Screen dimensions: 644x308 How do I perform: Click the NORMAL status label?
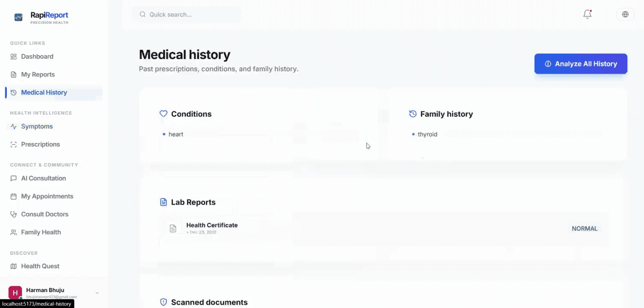point(585,229)
